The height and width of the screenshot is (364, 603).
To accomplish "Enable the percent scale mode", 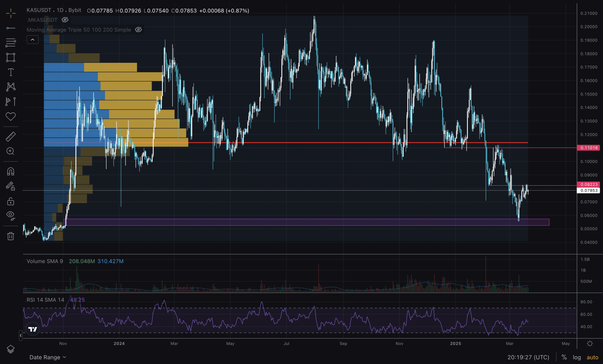I will 564,357.
